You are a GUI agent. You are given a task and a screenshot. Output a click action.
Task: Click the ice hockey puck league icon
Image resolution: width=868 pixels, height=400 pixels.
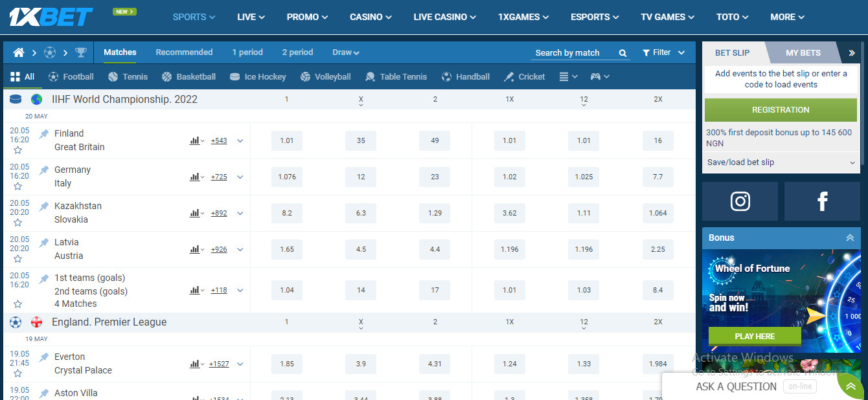pos(16,100)
